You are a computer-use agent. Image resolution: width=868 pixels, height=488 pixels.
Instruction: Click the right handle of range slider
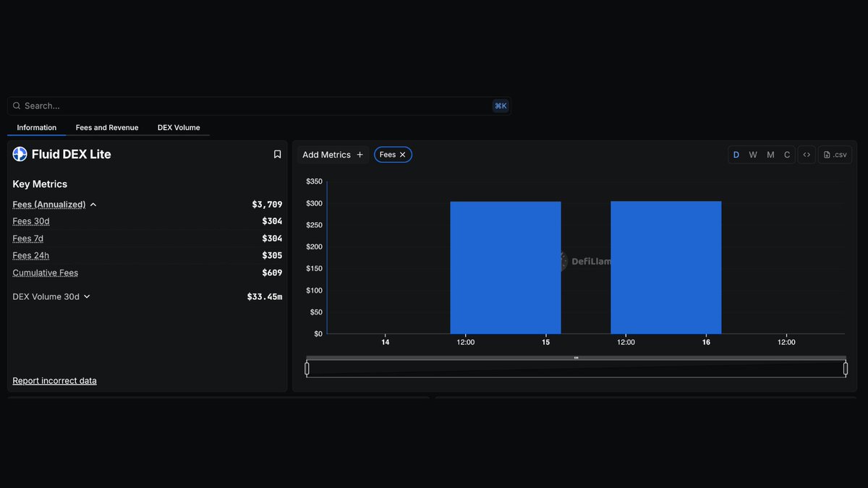pos(846,369)
